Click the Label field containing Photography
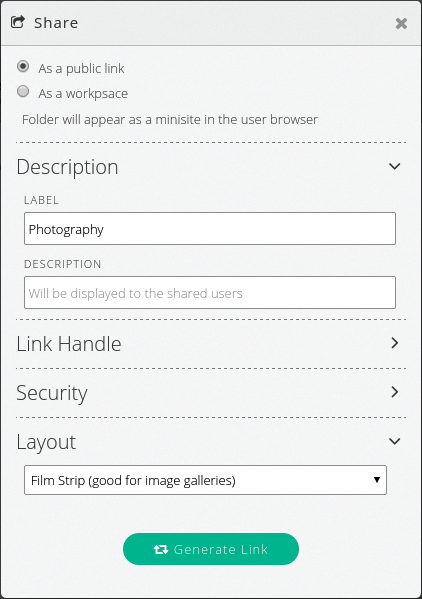Viewport: 422px width, 599px height. pyautogui.click(x=210, y=229)
